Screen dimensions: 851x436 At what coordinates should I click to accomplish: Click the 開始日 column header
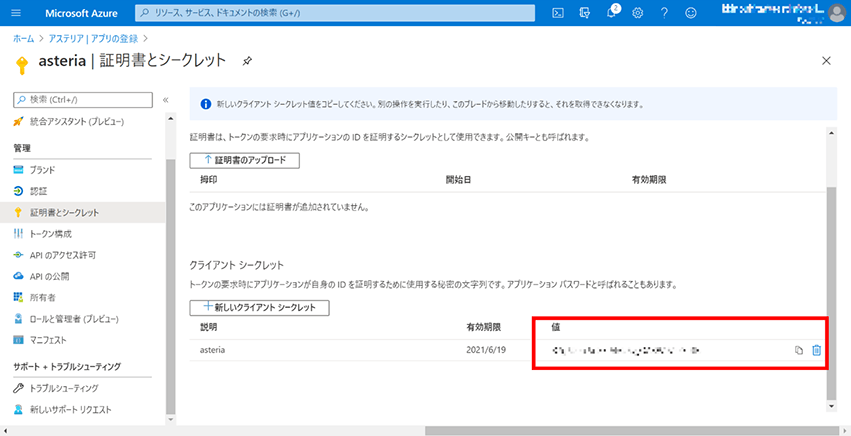[458, 180]
